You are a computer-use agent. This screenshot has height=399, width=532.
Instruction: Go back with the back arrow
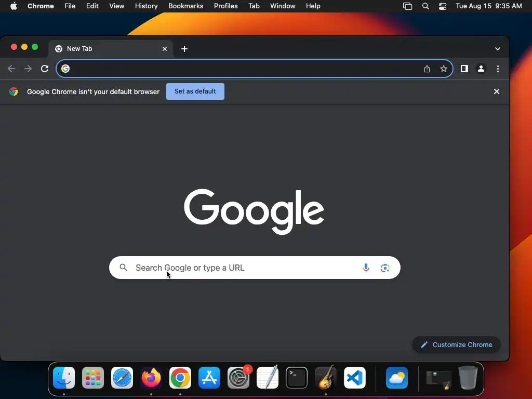[x=11, y=69]
